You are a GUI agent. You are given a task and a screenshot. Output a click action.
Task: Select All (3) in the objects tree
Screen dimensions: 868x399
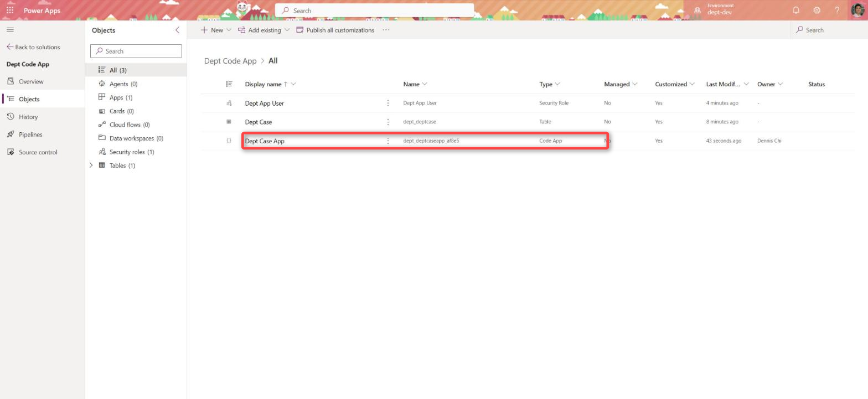(x=136, y=70)
